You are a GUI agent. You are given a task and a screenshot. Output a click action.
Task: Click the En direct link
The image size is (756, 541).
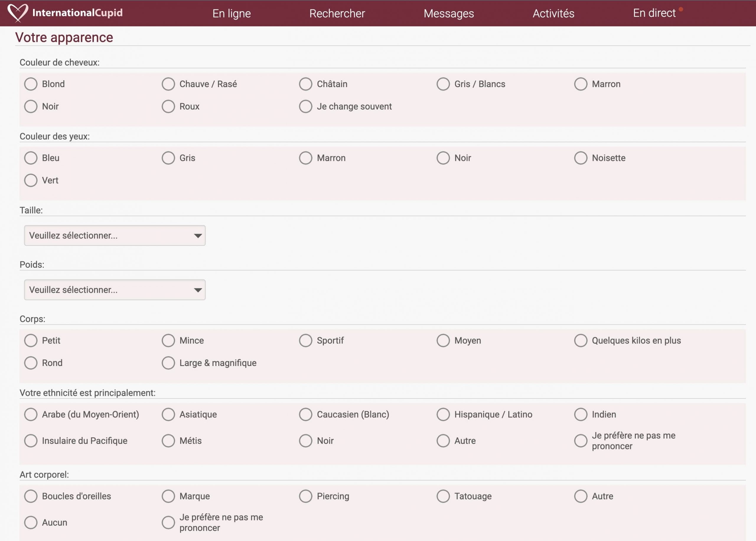tap(654, 13)
